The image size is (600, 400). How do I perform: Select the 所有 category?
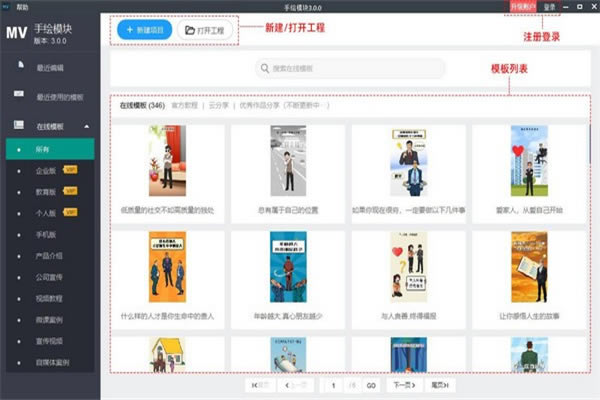pos(50,149)
